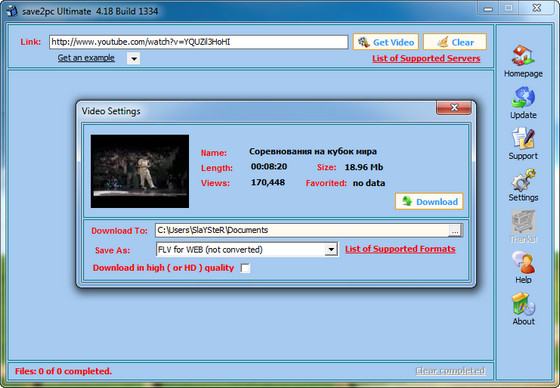Click the Get Video button
The height and width of the screenshot is (388, 560).
click(385, 42)
